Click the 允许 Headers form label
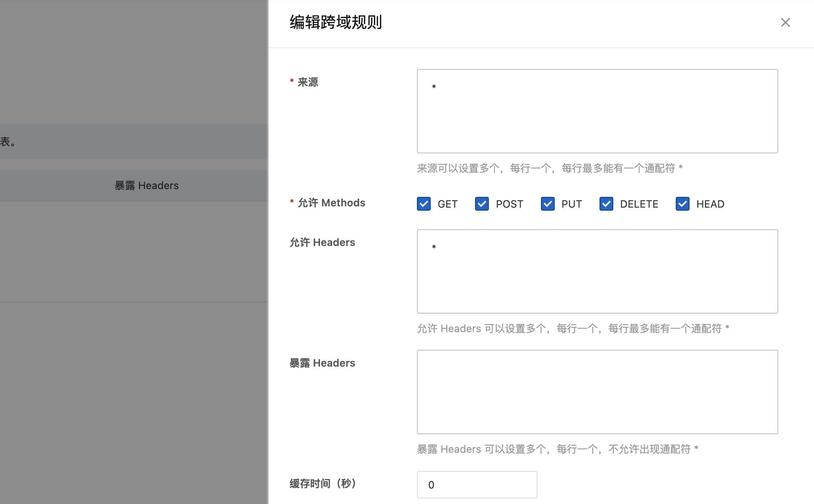The height and width of the screenshot is (504, 814). pos(322,243)
